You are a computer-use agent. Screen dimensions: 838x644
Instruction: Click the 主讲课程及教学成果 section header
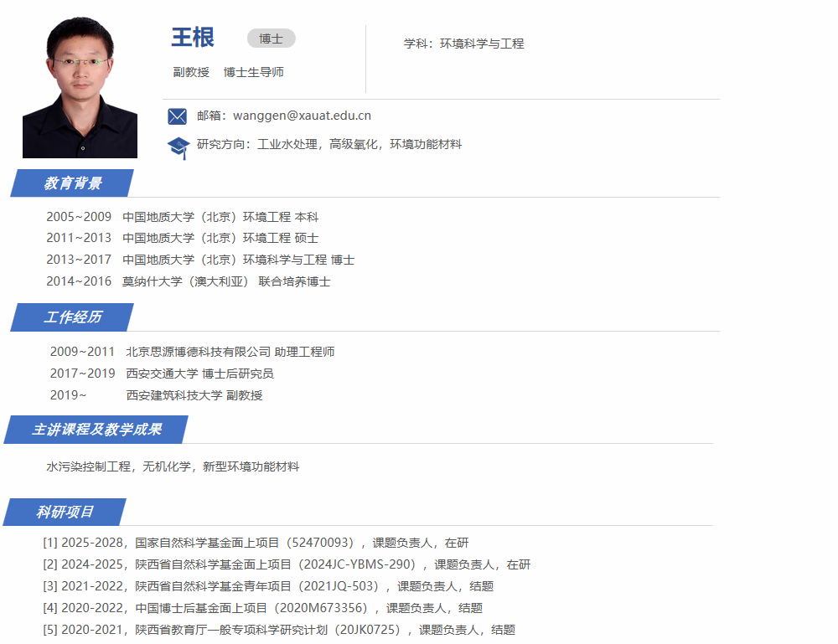tap(96, 430)
